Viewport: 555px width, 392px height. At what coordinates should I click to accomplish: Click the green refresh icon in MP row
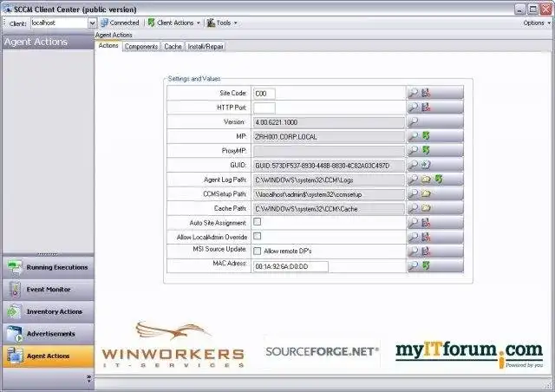[x=426, y=135]
